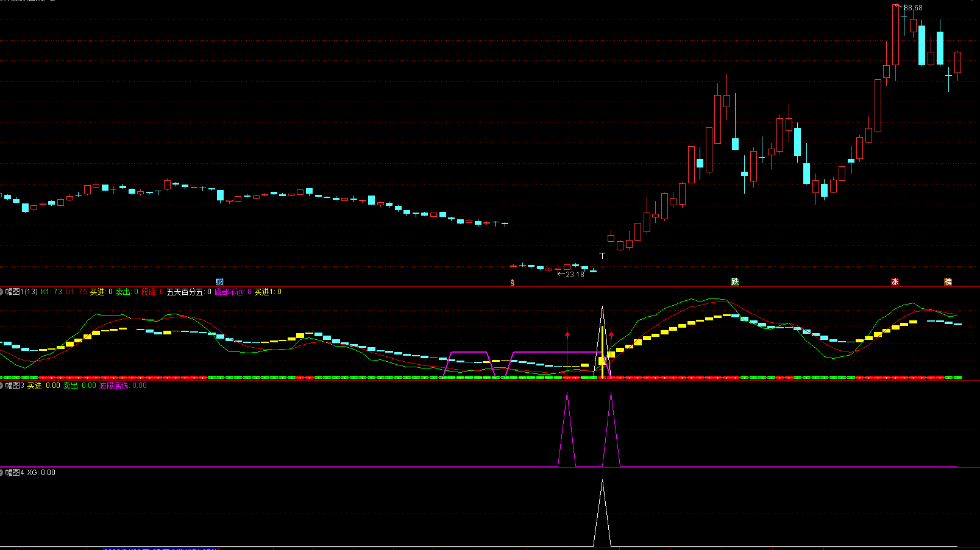Select the 五天百分五: 0 readout

coord(189,292)
